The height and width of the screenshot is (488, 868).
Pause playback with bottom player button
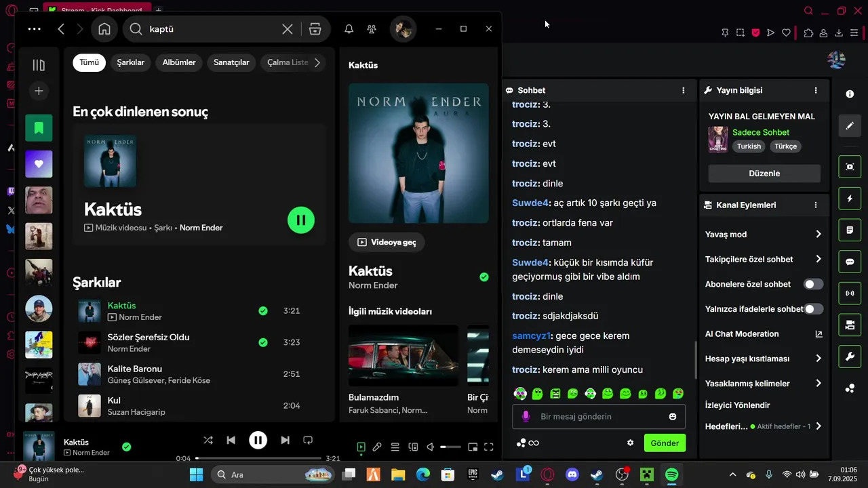[258, 440]
